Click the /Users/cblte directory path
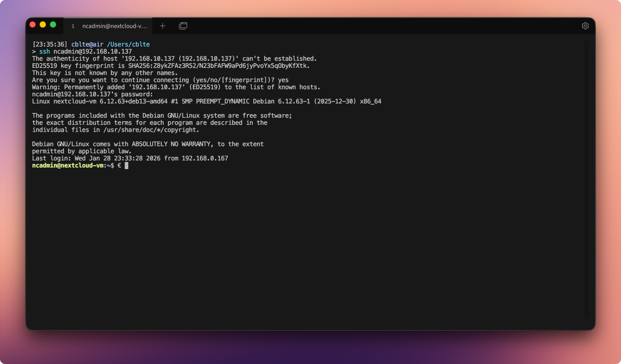The width and height of the screenshot is (621, 364). click(x=128, y=44)
